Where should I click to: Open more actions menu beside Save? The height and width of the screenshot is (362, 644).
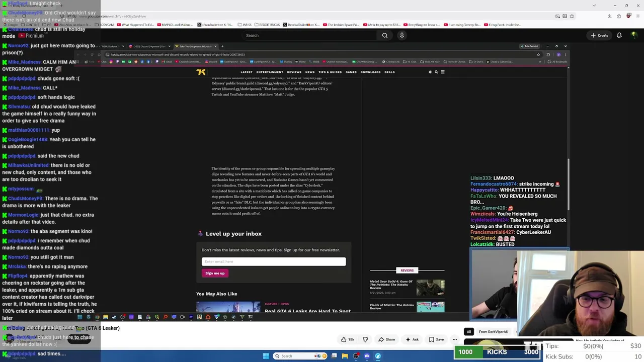(x=455, y=339)
